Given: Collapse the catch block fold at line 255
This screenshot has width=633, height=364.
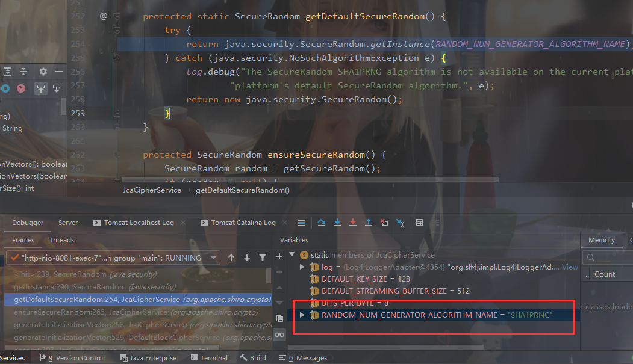Looking at the screenshot, I should click(x=117, y=58).
